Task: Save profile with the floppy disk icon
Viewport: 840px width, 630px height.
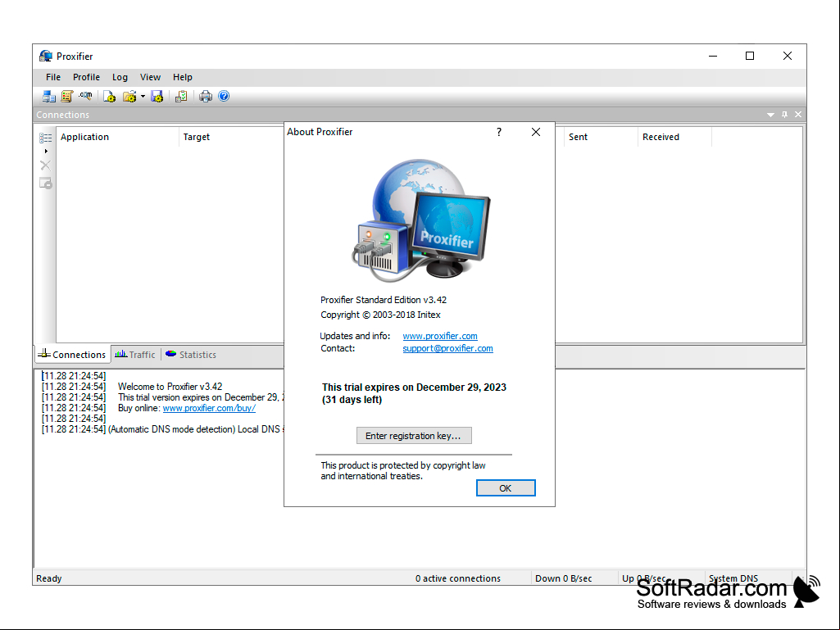Action: point(157,97)
